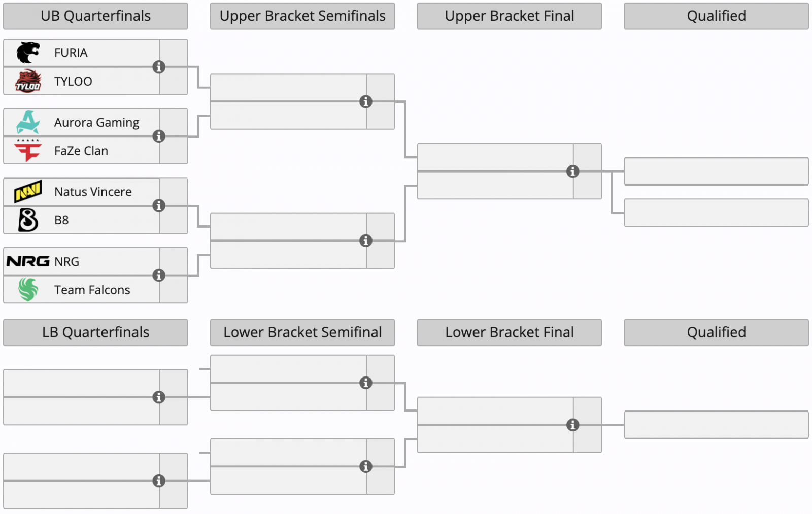The image size is (812, 514).
Task: Click the Lower Bracket Semifinal header
Action: (x=302, y=332)
